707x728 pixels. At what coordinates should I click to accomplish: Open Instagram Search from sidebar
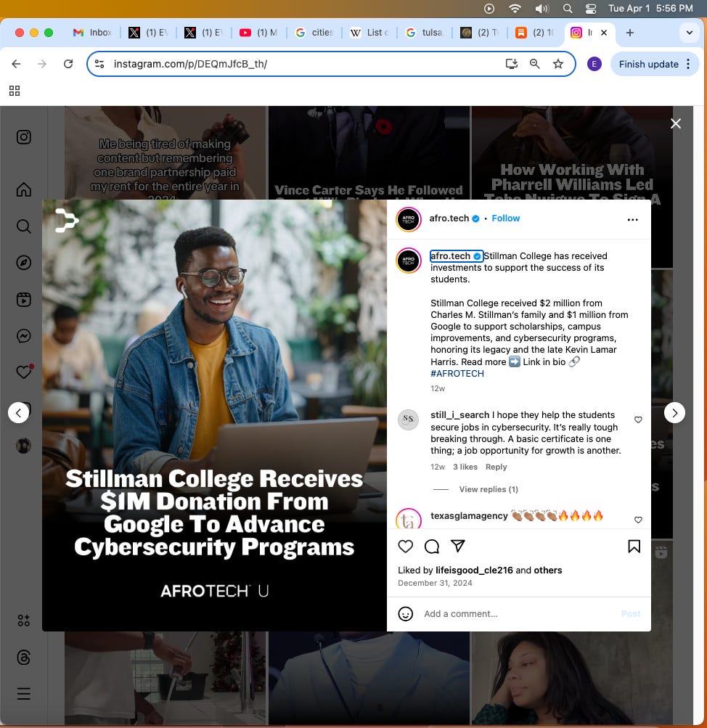(x=24, y=226)
